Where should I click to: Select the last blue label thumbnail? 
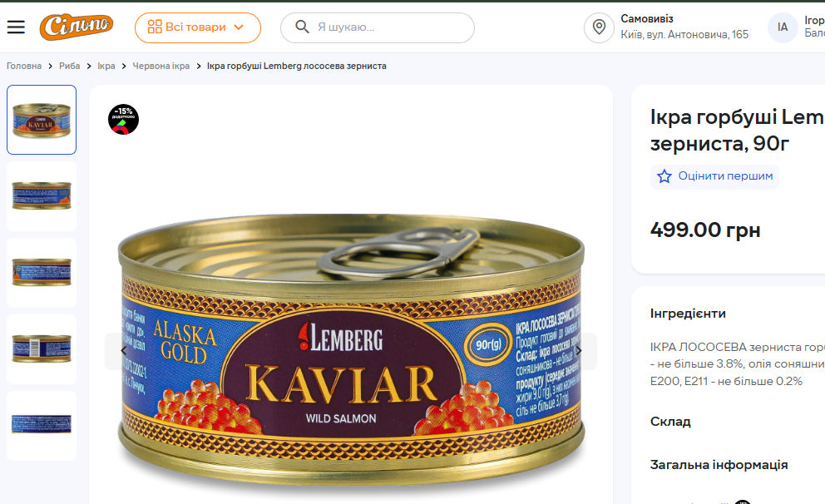tap(42, 425)
